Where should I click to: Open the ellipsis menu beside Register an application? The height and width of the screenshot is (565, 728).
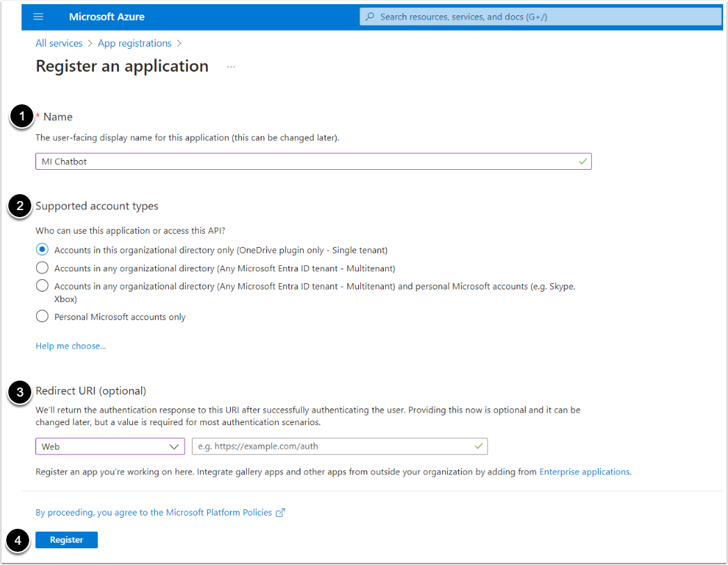pos(231,67)
